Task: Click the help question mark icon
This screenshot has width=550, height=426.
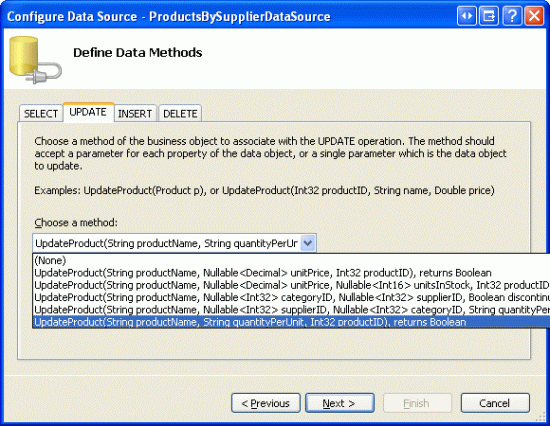Action: (512, 16)
